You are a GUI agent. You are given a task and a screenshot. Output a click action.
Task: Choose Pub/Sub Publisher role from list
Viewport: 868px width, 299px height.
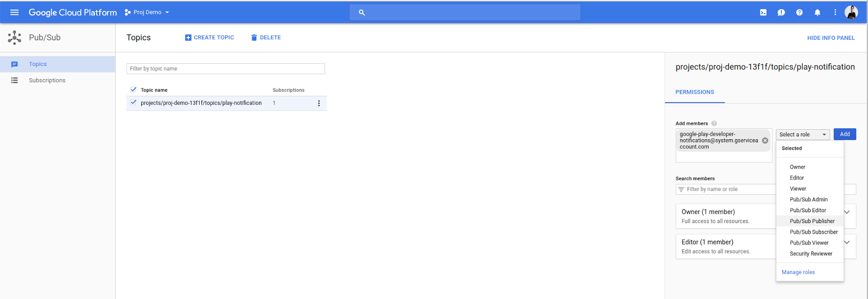pos(812,221)
